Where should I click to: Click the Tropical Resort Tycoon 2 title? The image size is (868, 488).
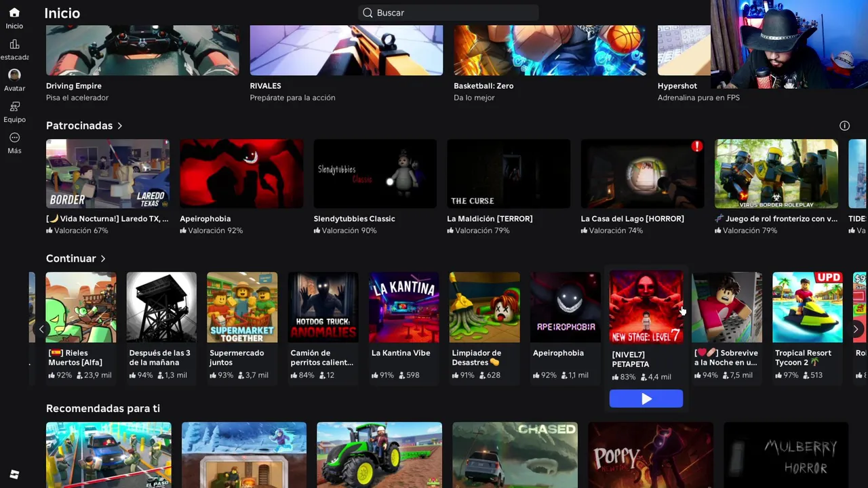pos(803,358)
